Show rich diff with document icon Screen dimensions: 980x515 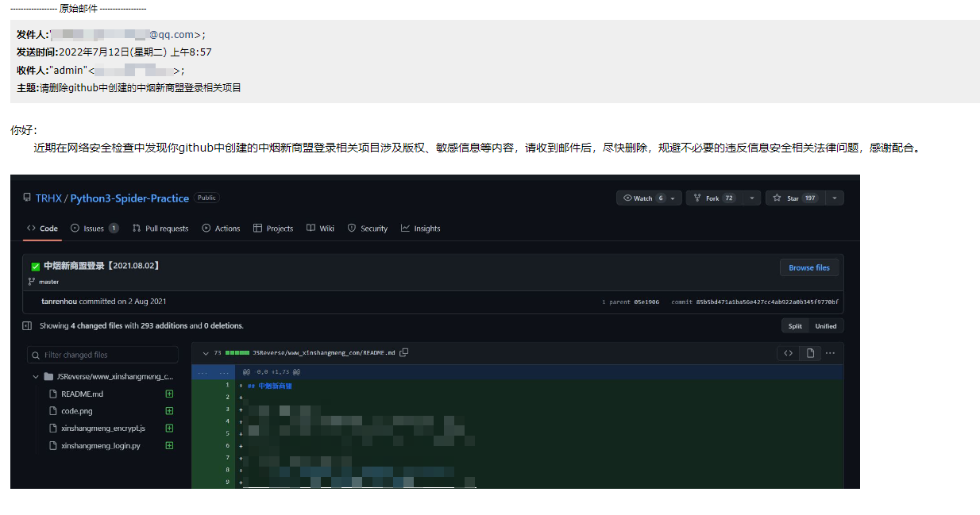tap(810, 353)
